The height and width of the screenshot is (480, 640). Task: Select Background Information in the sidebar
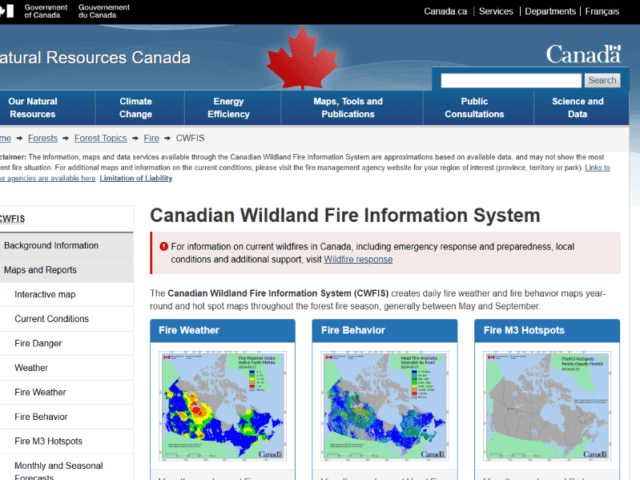[x=67, y=245]
